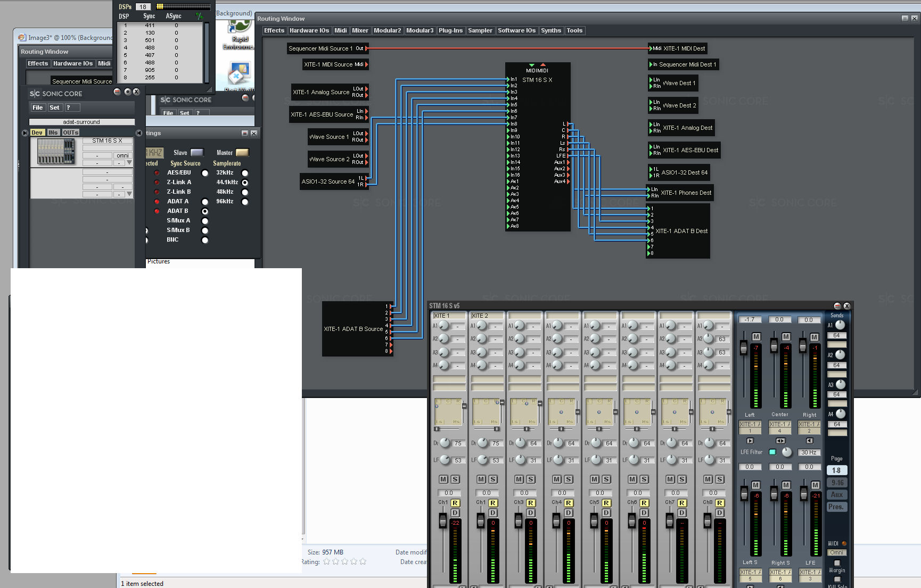Mute channel Ch3 in STM mixer
The width and height of the screenshot is (921, 588).
click(519, 479)
